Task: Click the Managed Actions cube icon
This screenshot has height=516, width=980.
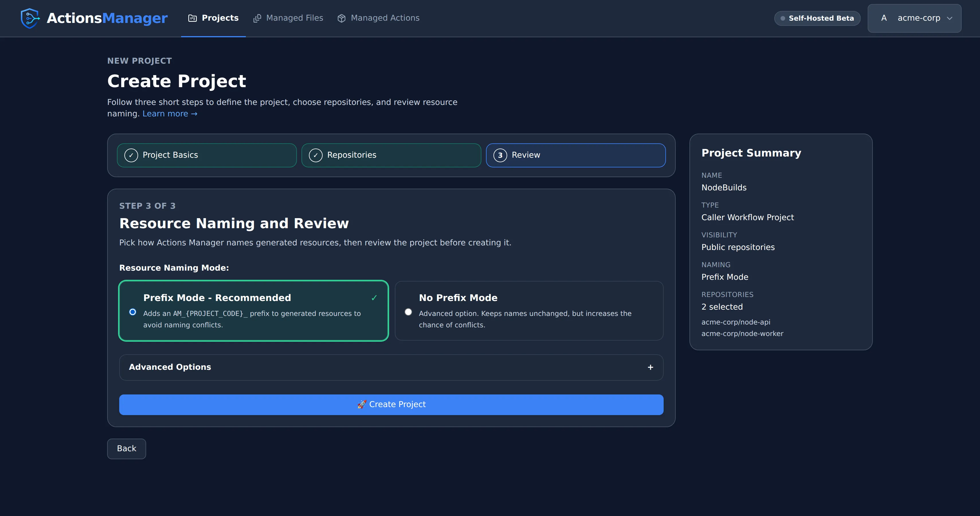Action: tap(342, 18)
